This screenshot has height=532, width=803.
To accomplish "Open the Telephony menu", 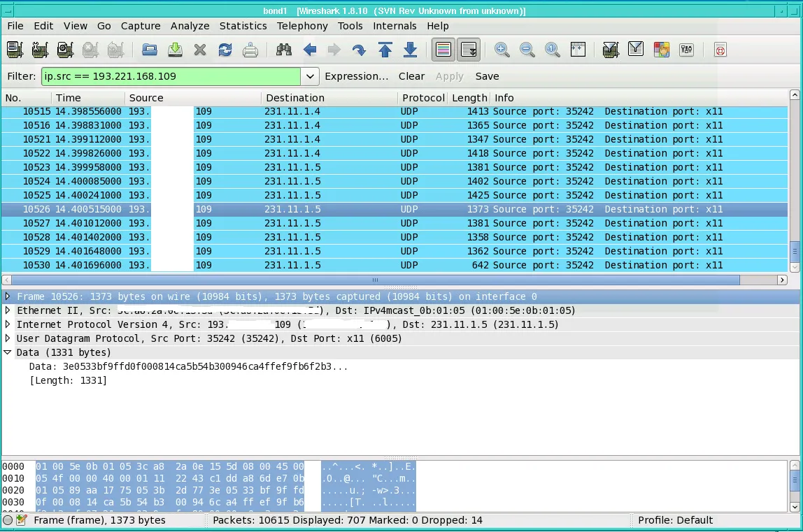I will [302, 26].
